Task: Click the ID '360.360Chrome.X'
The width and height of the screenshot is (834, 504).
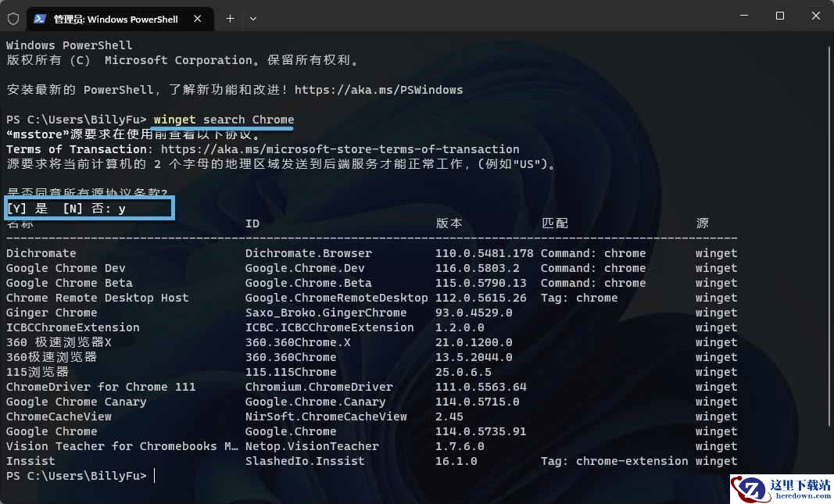Action: tap(298, 342)
